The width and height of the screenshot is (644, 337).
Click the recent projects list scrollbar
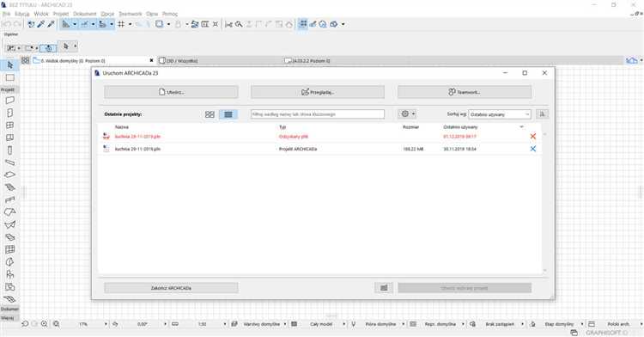coord(544,202)
